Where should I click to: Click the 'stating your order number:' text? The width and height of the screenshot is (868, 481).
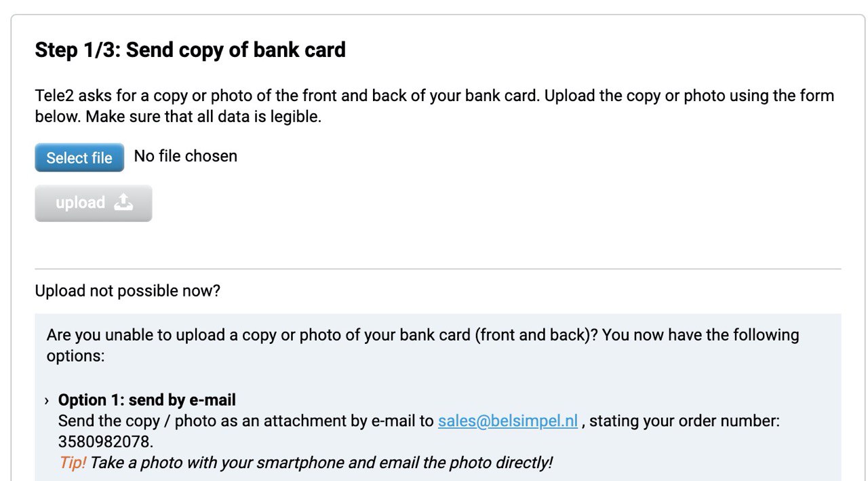(x=685, y=421)
